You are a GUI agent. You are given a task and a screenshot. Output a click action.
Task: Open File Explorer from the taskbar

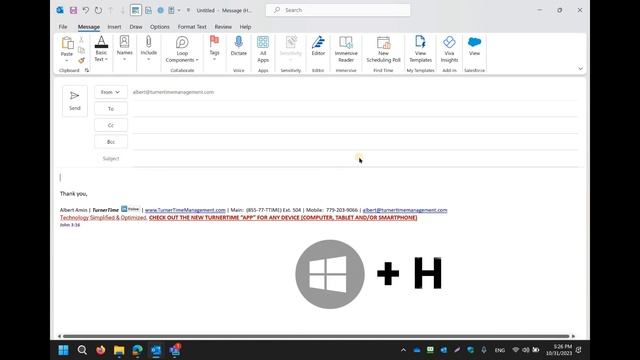coord(119,350)
